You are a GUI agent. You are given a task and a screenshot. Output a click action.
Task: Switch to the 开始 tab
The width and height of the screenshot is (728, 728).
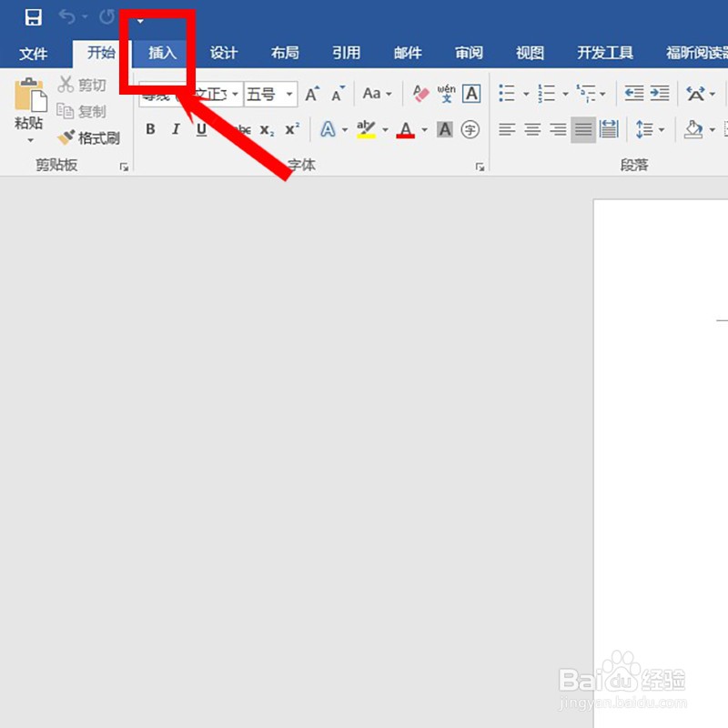(101, 53)
